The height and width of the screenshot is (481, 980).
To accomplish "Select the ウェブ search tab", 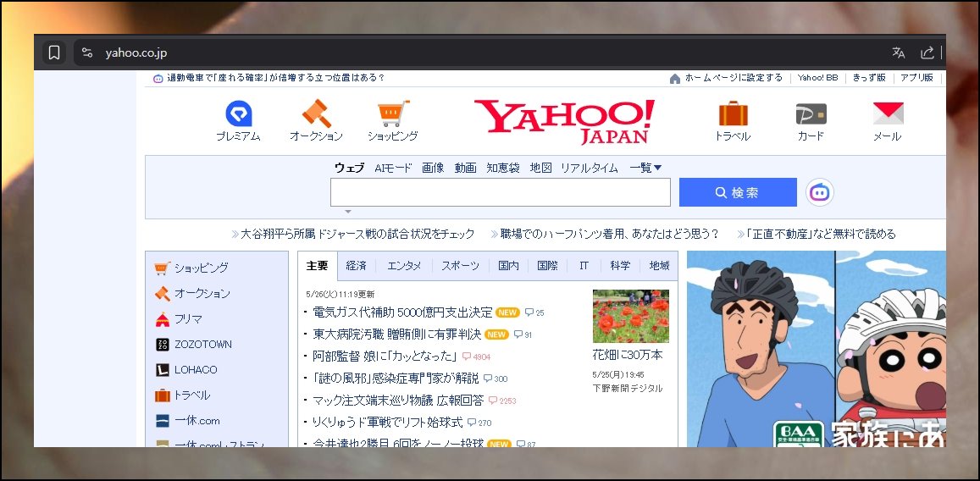I will [349, 168].
